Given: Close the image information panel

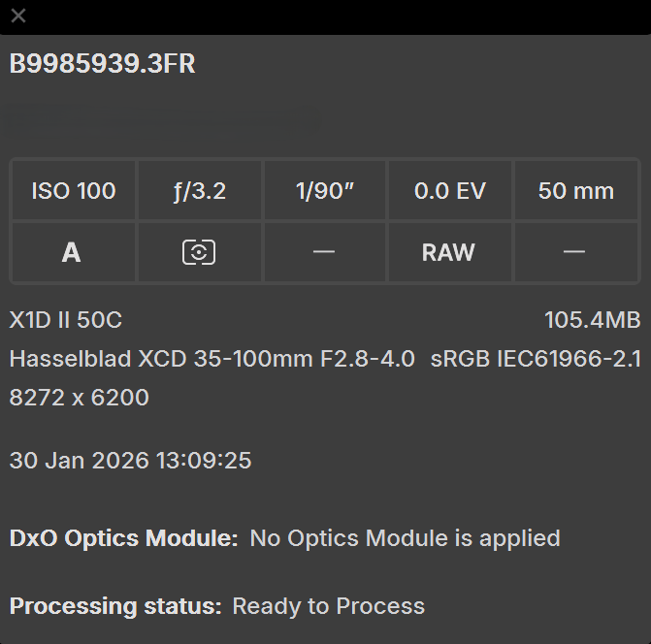Looking at the screenshot, I should 18,16.
